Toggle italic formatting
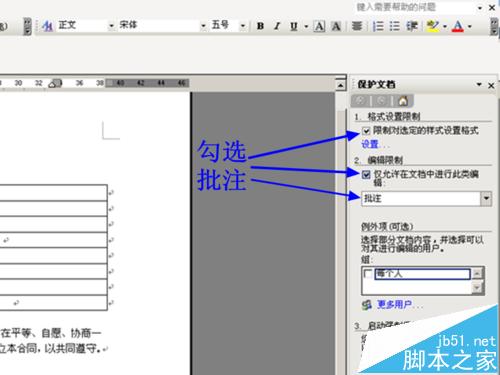The height and width of the screenshot is (375, 500). (x=277, y=26)
